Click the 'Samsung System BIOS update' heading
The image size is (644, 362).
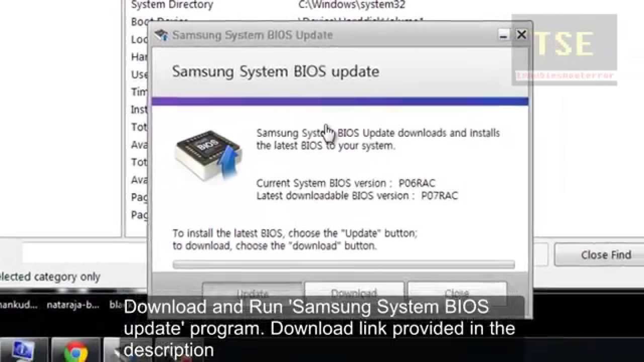tap(276, 71)
